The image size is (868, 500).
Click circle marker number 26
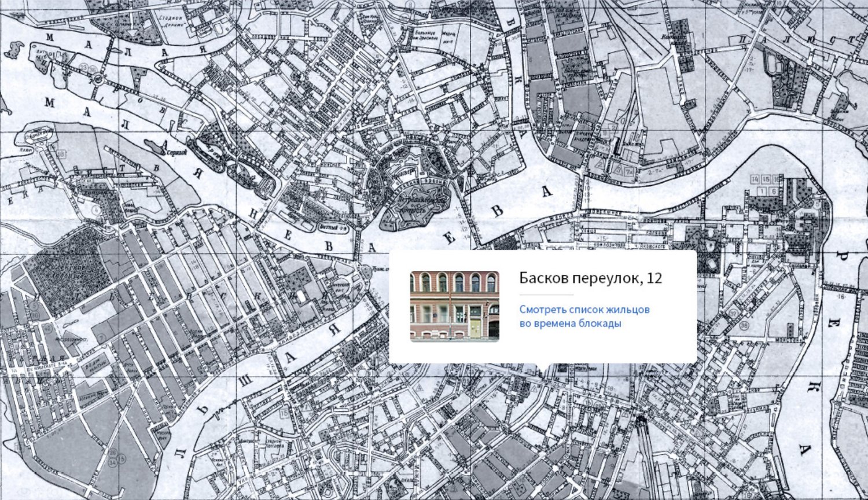pyautogui.click(x=114, y=453)
